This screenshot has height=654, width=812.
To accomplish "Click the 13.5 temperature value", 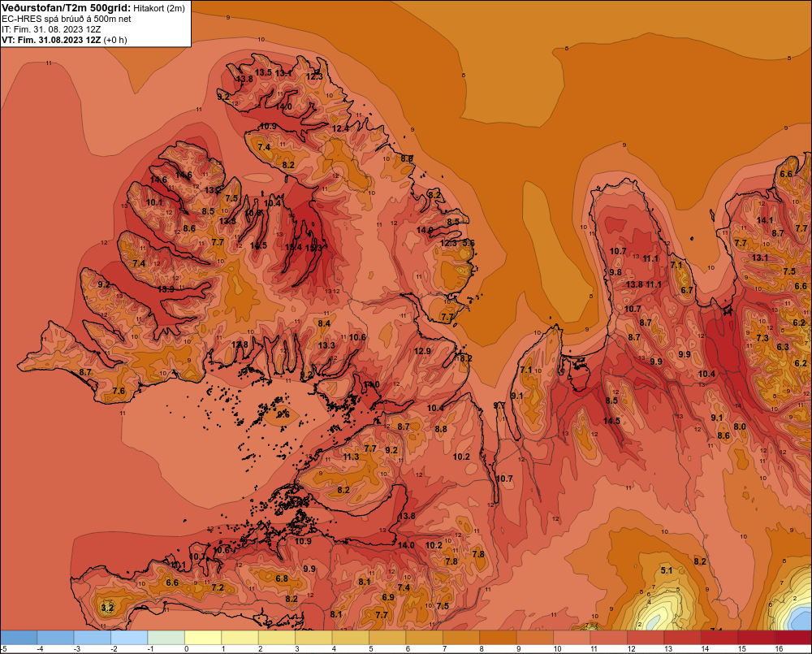I will [x=263, y=72].
